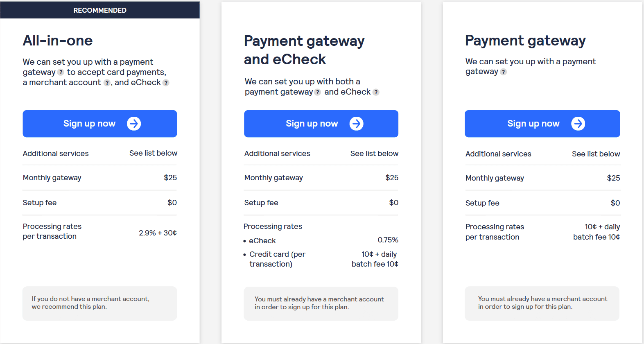Sign up now for the All-in-one plan
The width and height of the screenshot is (644, 344).
coord(100,124)
